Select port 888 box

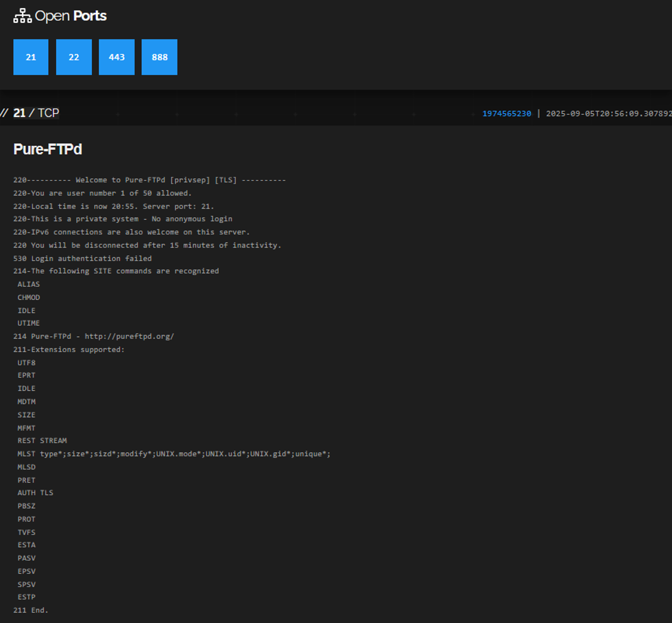160,57
